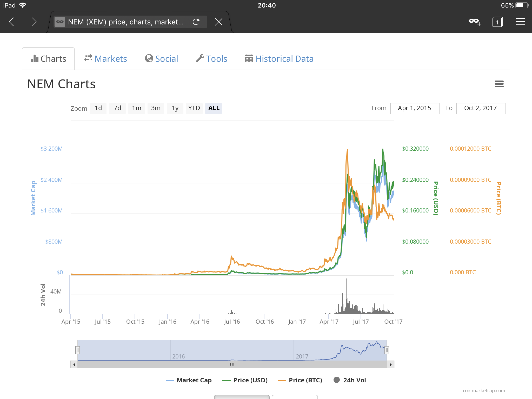Grab the right navigator range handle
Screen dimensions: 532x399
387,350
